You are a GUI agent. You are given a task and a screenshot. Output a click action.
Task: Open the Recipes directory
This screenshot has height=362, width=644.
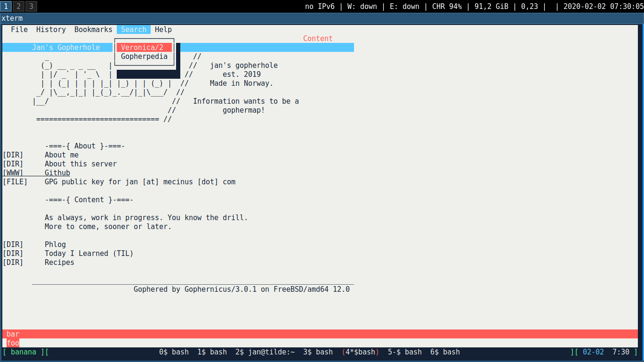[59, 263]
